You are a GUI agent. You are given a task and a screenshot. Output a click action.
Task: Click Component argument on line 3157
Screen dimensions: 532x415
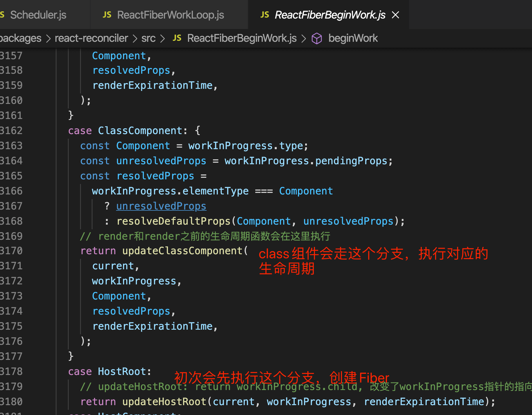coord(119,56)
